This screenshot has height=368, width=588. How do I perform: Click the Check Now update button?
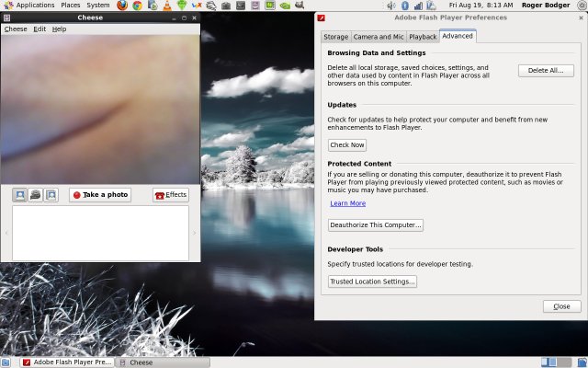(x=347, y=145)
